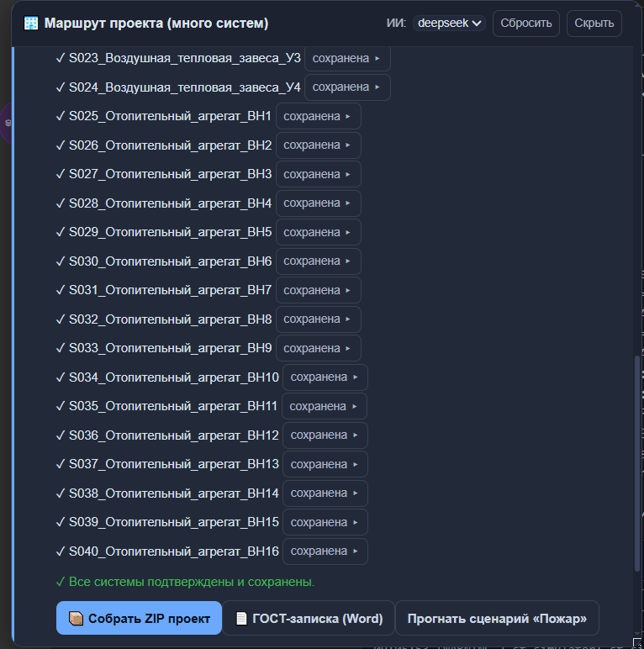Screen dimensions: 644x649
Task: Click the Скрыть button
Action: pos(594,24)
